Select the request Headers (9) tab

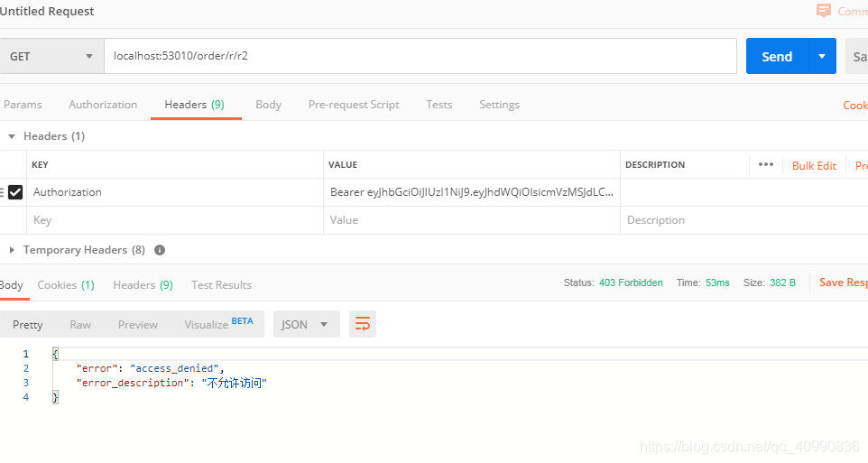[194, 105]
